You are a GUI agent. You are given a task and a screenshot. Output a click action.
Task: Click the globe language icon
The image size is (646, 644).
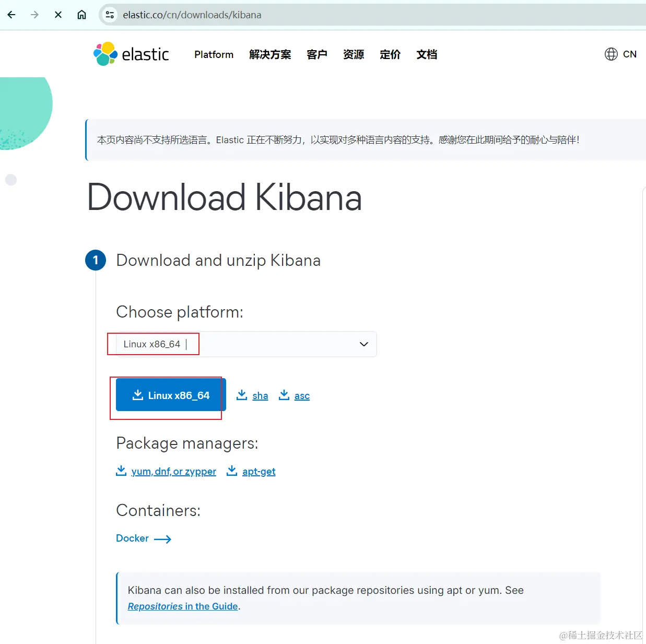point(611,54)
